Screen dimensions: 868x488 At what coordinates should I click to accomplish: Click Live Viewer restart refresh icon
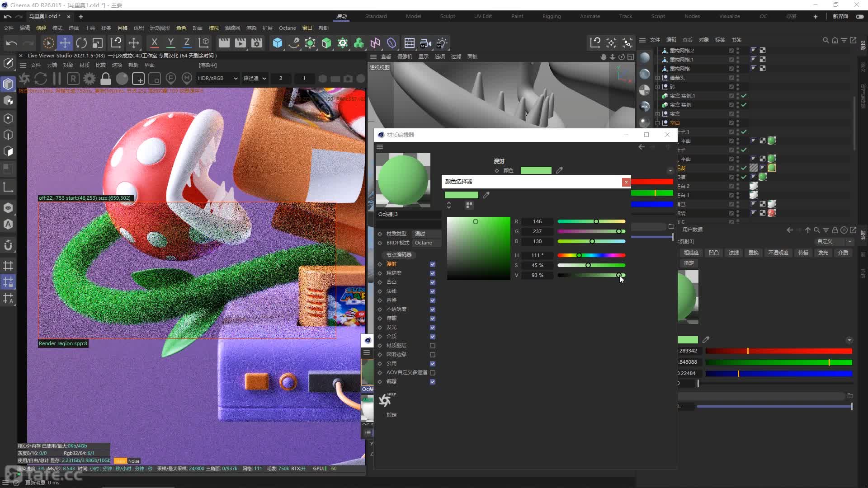pos(41,79)
